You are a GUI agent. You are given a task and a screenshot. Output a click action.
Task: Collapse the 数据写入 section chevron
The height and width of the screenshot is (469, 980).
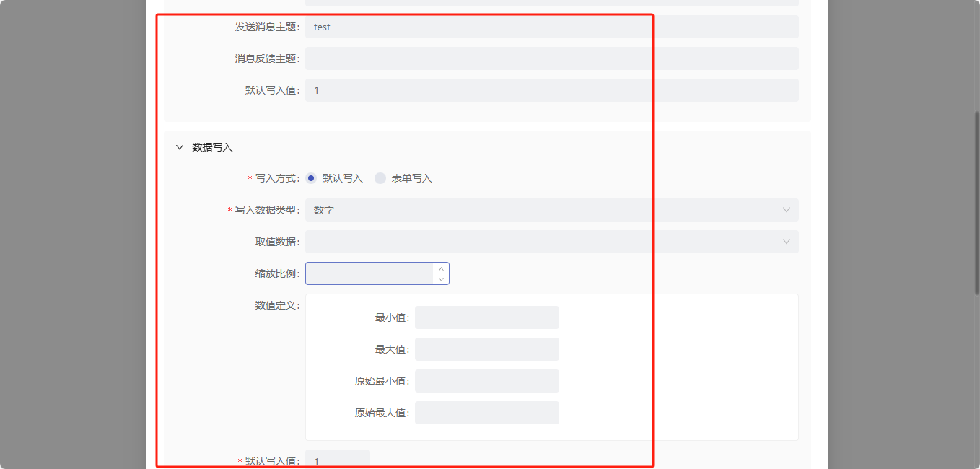(180, 147)
